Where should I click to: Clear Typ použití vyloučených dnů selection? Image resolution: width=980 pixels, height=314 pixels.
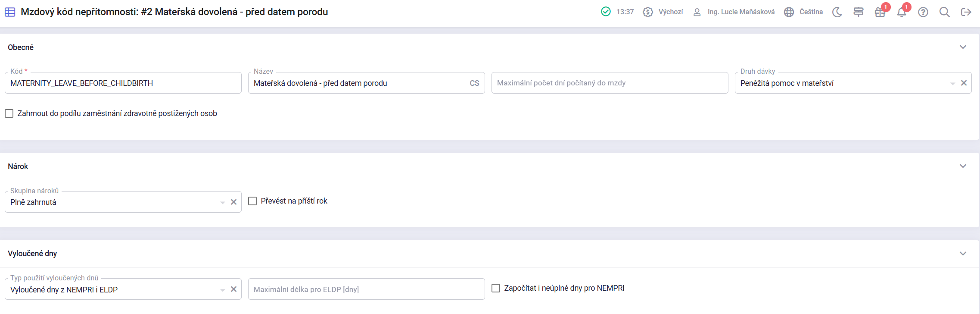point(233,289)
